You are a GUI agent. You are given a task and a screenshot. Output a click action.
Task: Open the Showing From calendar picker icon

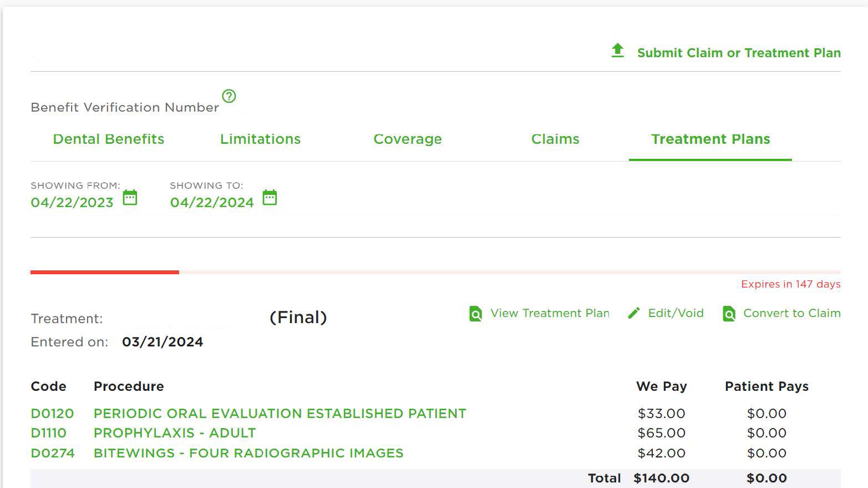[130, 197]
